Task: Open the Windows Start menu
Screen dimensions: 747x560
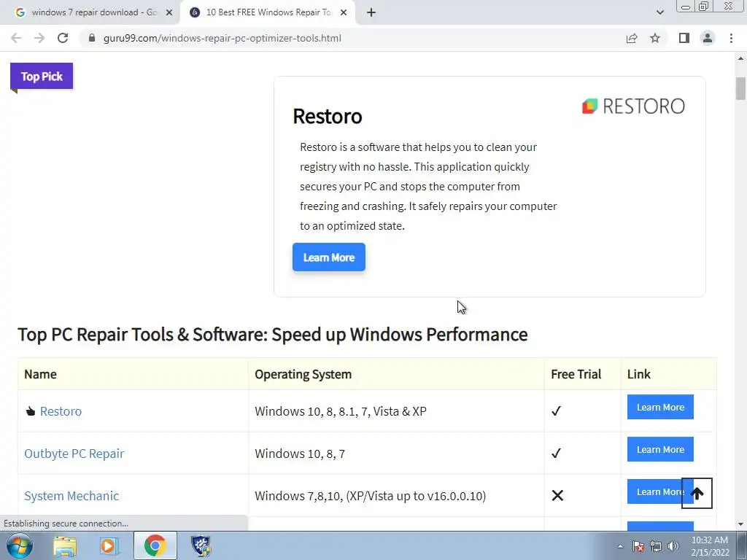Action: pos(20,545)
